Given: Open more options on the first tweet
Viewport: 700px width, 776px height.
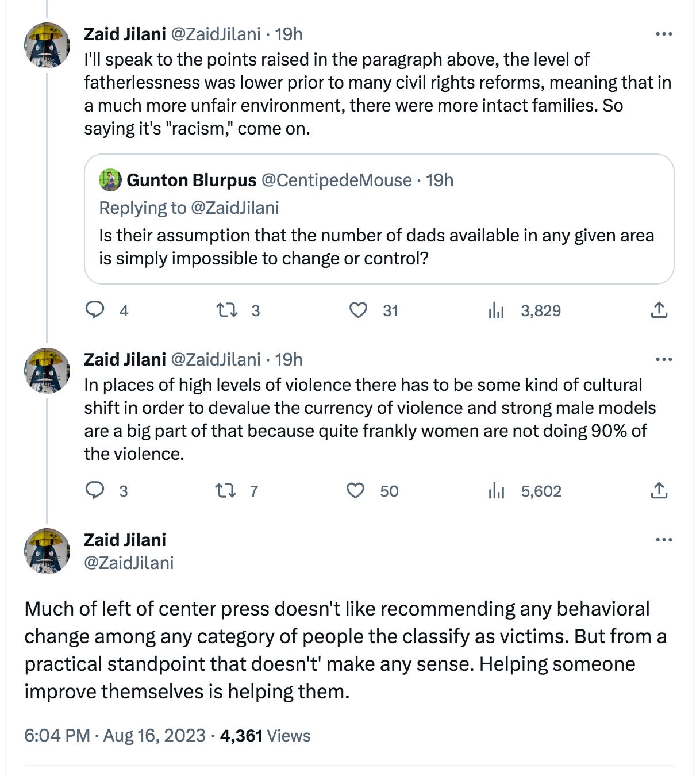Looking at the screenshot, I should tap(664, 34).
